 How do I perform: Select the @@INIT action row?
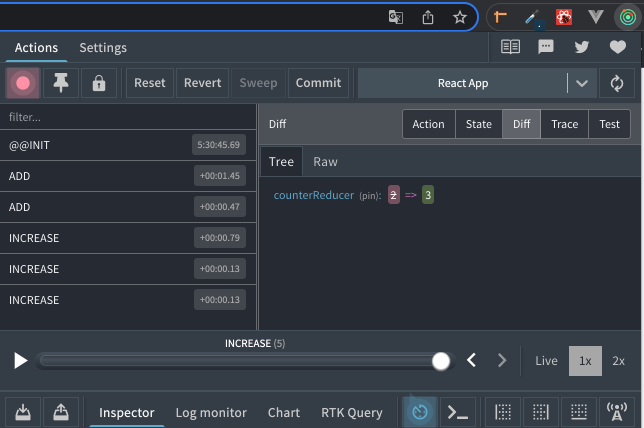point(128,145)
